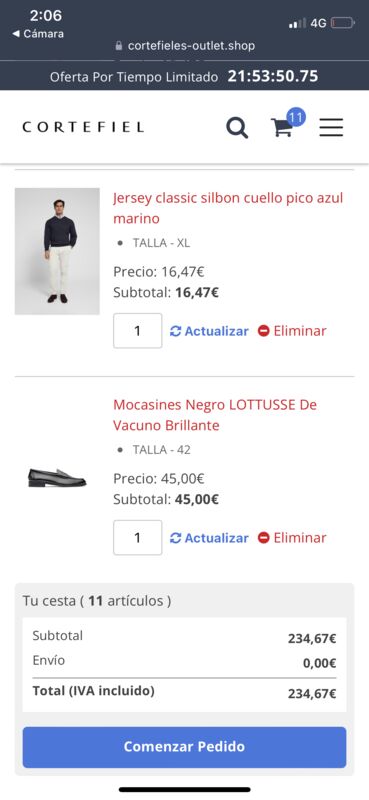Open Jersey classic silbon product link
369x800 pixels.
coord(228,208)
